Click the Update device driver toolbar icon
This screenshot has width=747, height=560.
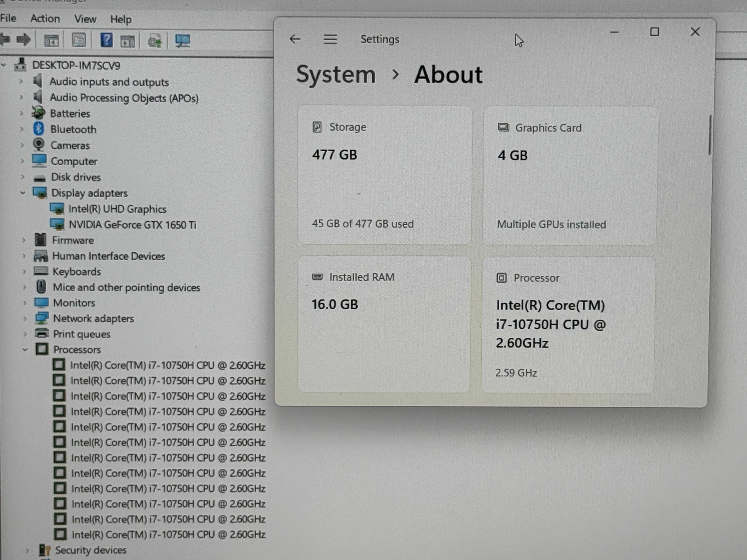click(155, 41)
